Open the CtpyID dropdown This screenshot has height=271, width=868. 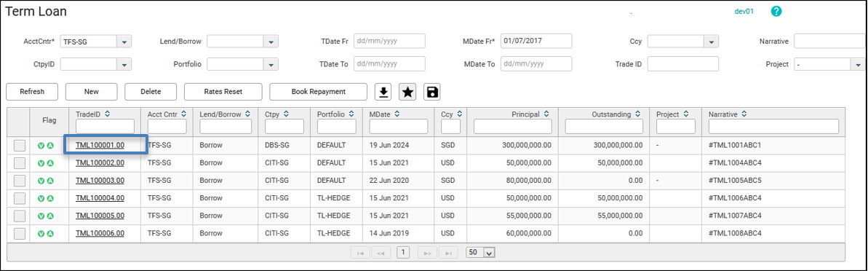[x=124, y=64]
